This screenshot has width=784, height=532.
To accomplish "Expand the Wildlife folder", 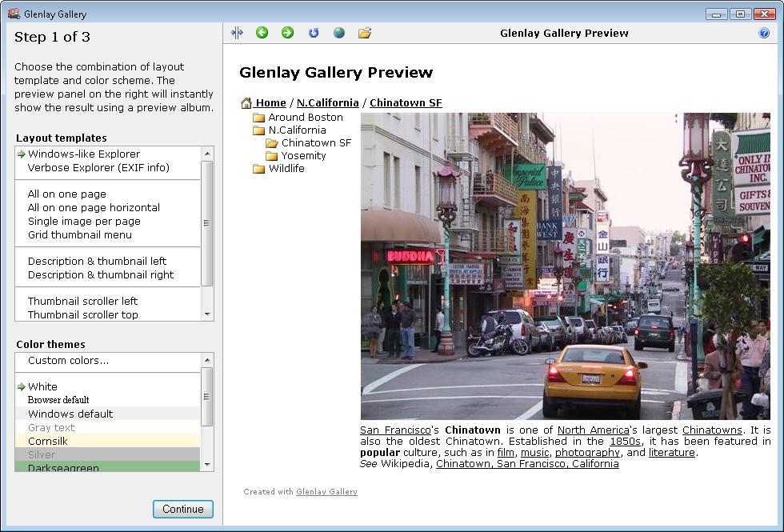I will pyautogui.click(x=286, y=169).
